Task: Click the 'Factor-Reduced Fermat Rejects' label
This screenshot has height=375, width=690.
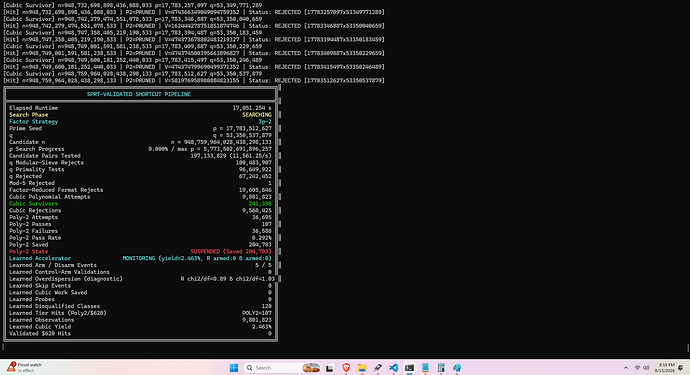Action: pyautogui.click(x=56, y=190)
